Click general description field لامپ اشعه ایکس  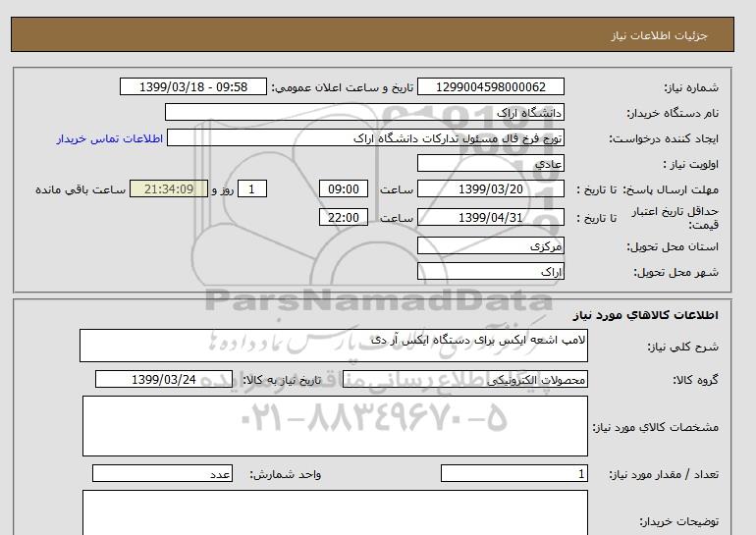334,346
